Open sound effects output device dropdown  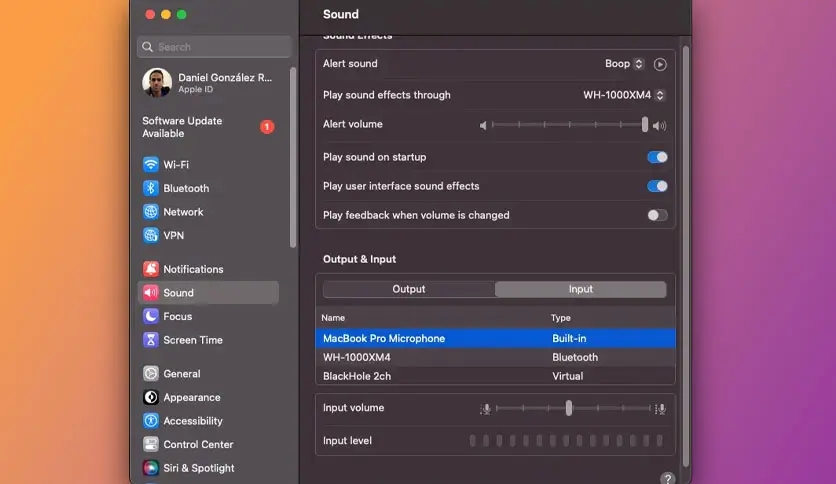[624, 95]
